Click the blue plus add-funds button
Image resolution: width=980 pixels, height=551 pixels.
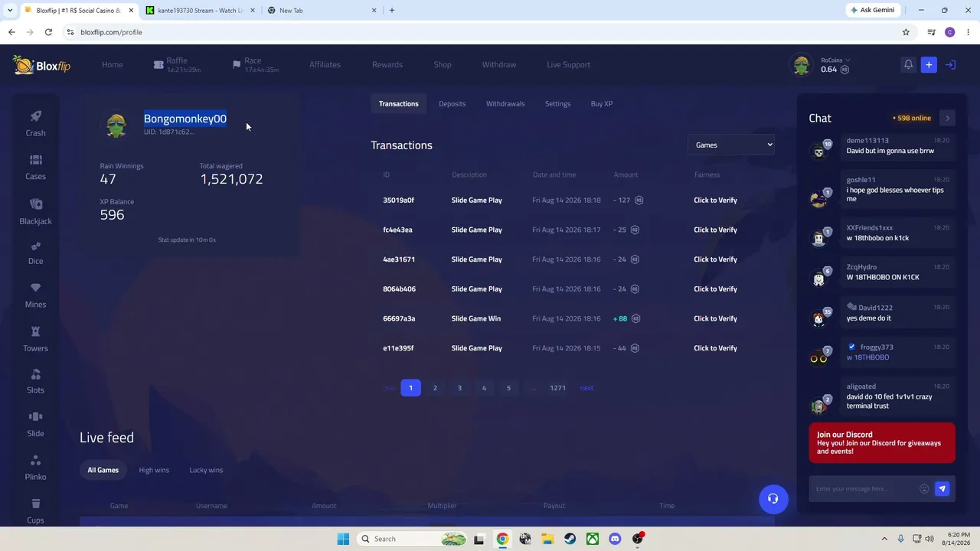[929, 65]
